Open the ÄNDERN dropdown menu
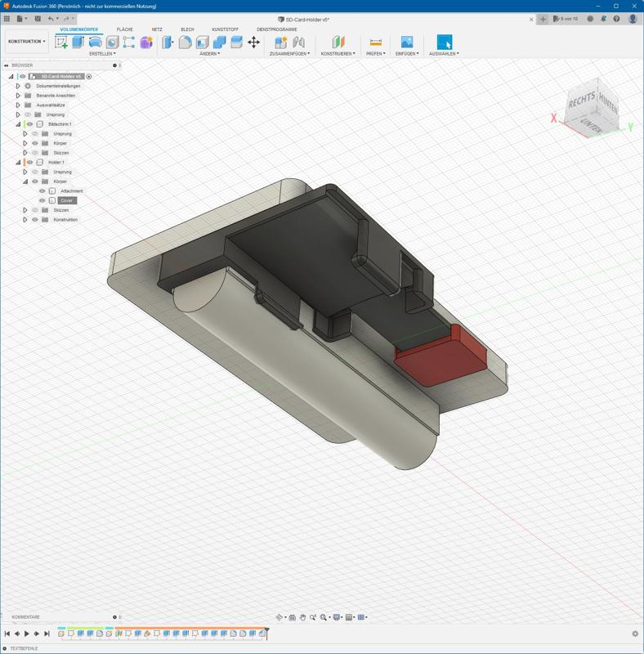The image size is (644, 654). [x=209, y=54]
